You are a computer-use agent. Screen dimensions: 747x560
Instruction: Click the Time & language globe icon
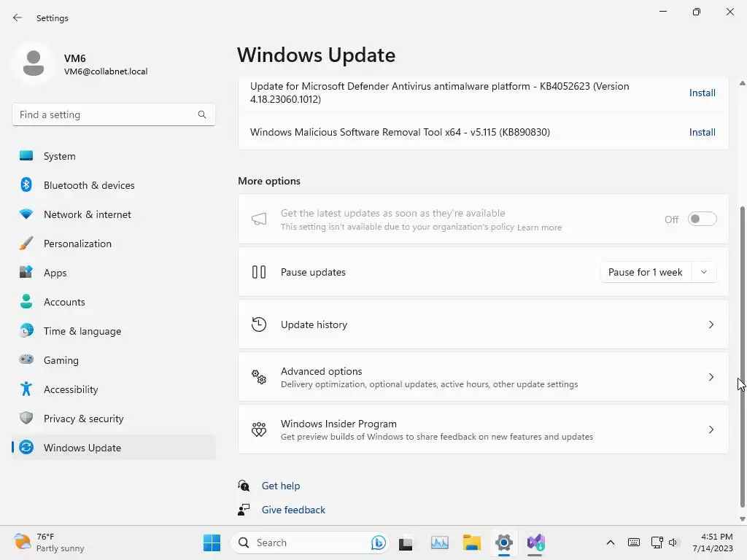pos(26,330)
